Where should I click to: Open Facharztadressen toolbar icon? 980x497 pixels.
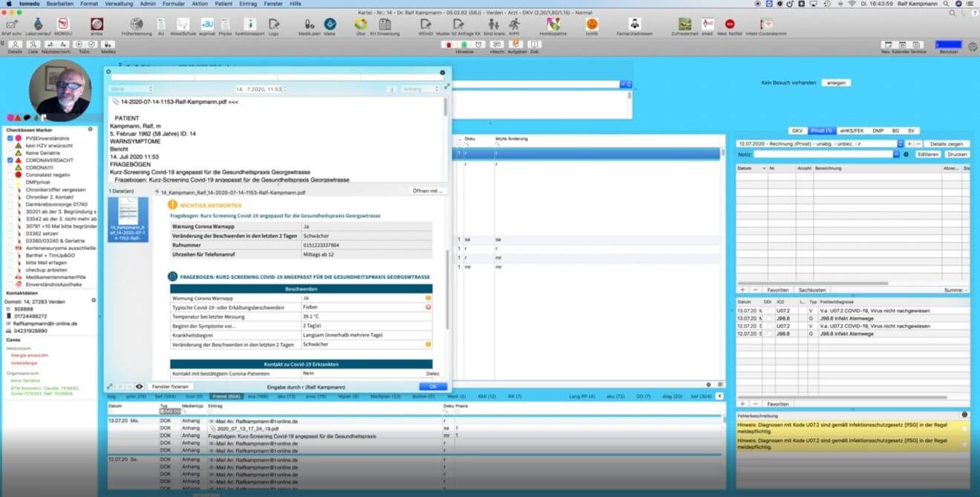[x=635, y=24]
